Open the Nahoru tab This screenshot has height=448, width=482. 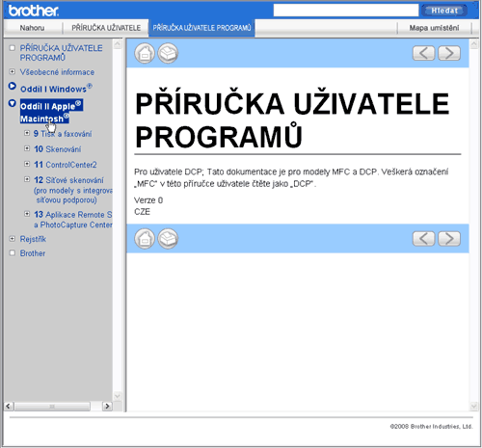click(32, 28)
